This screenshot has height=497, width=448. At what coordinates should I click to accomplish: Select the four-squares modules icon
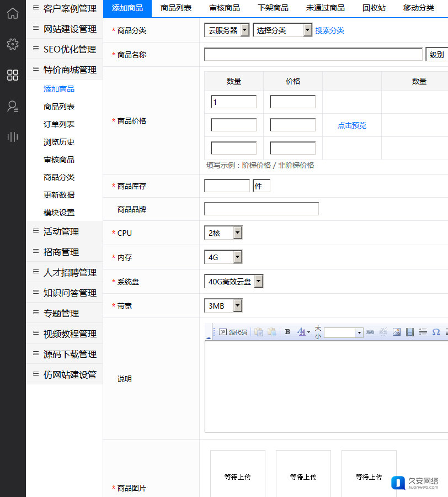[x=12, y=75]
